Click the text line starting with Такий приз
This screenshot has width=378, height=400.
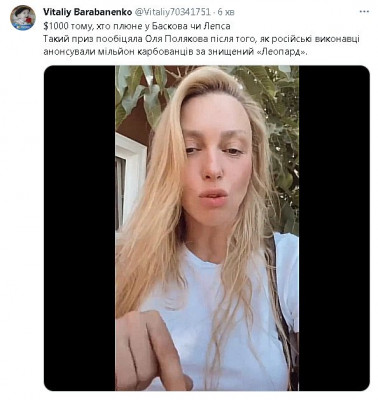click(x=201, y=39)
